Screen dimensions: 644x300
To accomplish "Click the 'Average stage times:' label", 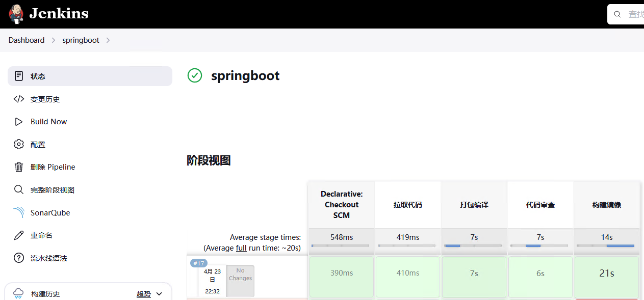I will [x=266, y=237].
